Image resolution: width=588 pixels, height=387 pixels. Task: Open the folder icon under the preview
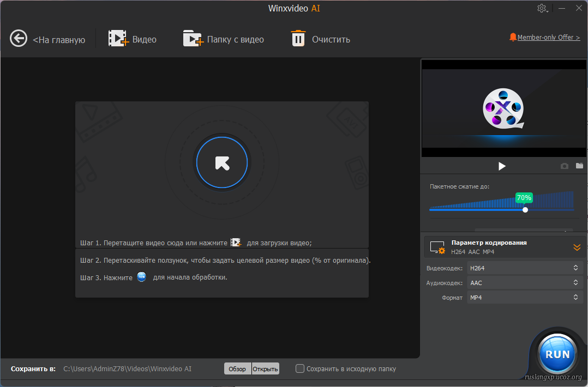pyautogui.click(x=579, y=166)
